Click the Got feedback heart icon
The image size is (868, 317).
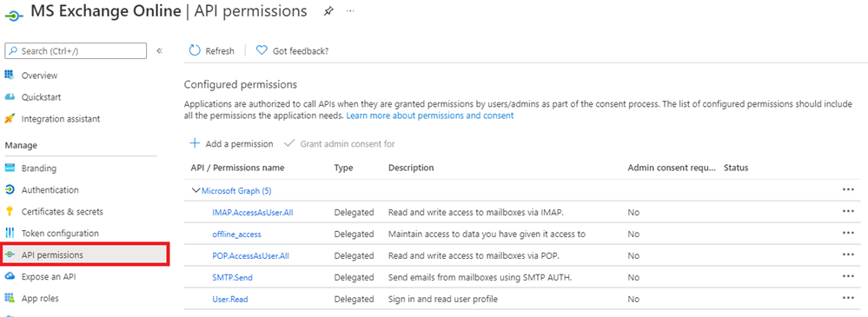[x=262, y=51]
